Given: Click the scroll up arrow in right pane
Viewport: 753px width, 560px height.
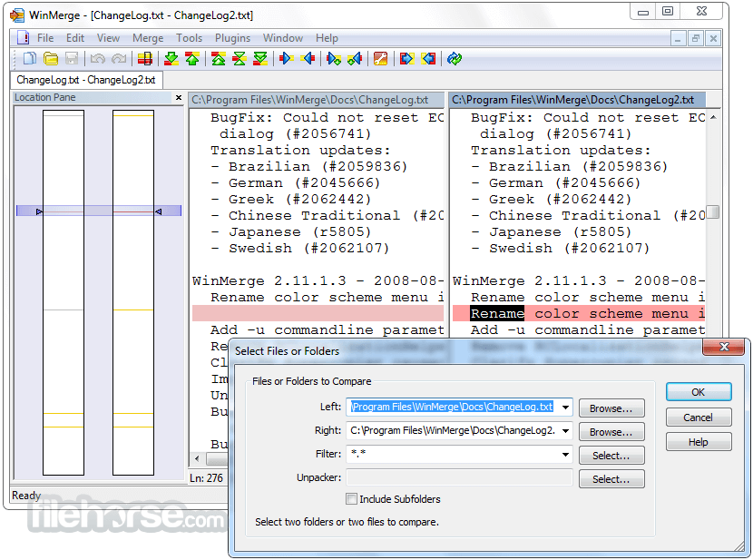Looking at the screenshot, I should (713, 117).
